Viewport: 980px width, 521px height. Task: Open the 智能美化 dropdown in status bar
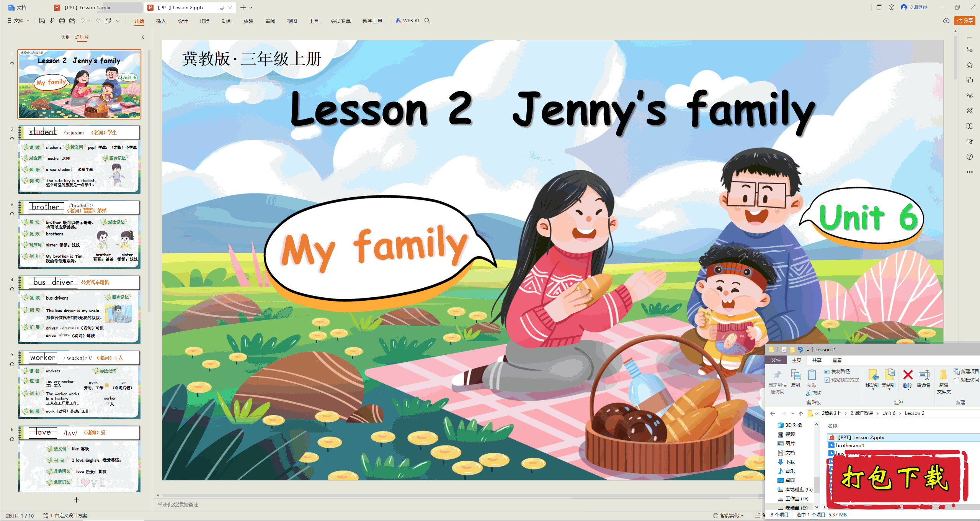728,515
